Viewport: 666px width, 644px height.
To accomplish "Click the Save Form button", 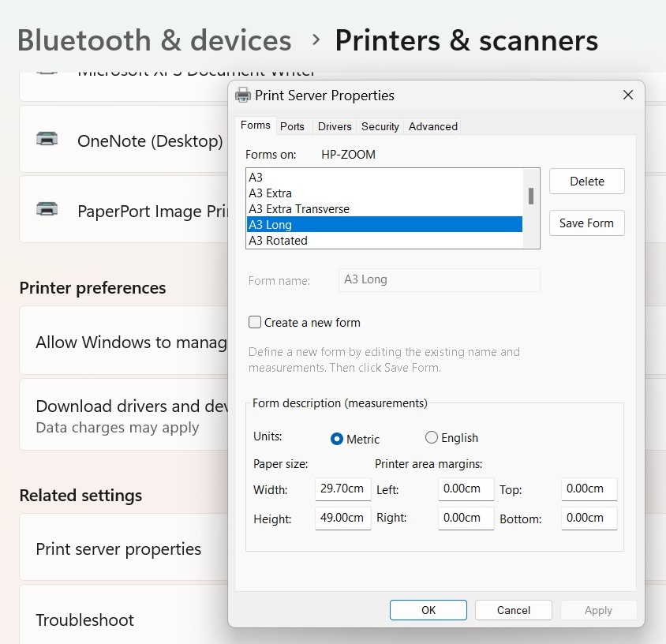I will point(586,223).
